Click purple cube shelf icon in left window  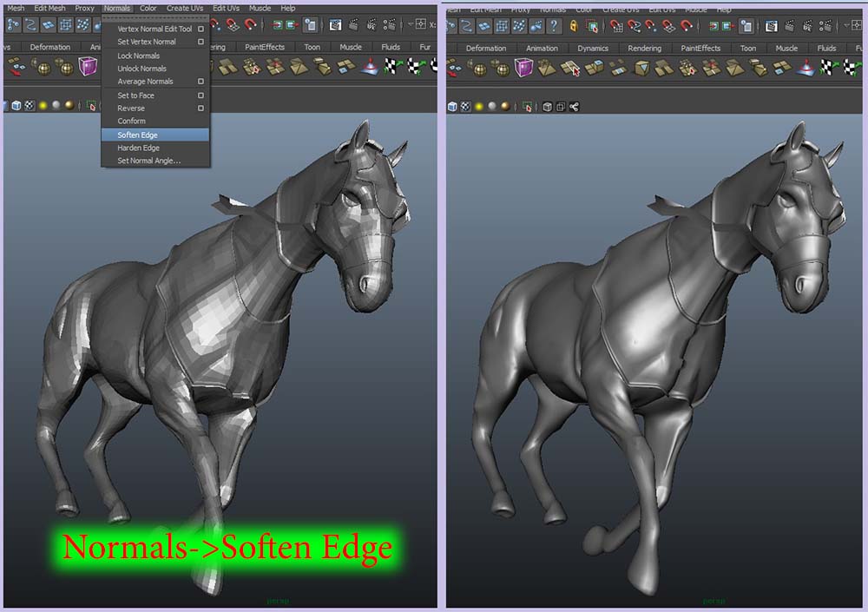(x=88, y=67)
